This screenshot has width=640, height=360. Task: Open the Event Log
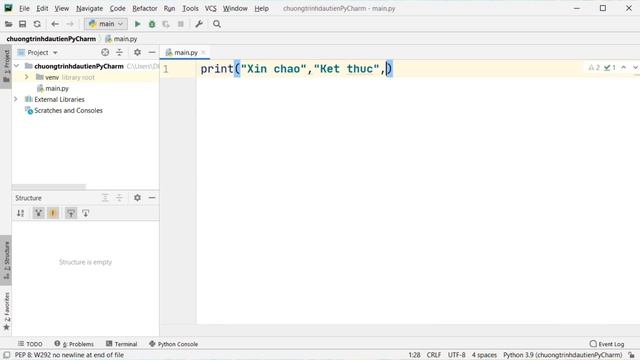pyautogui.click(x=607, y=344)
